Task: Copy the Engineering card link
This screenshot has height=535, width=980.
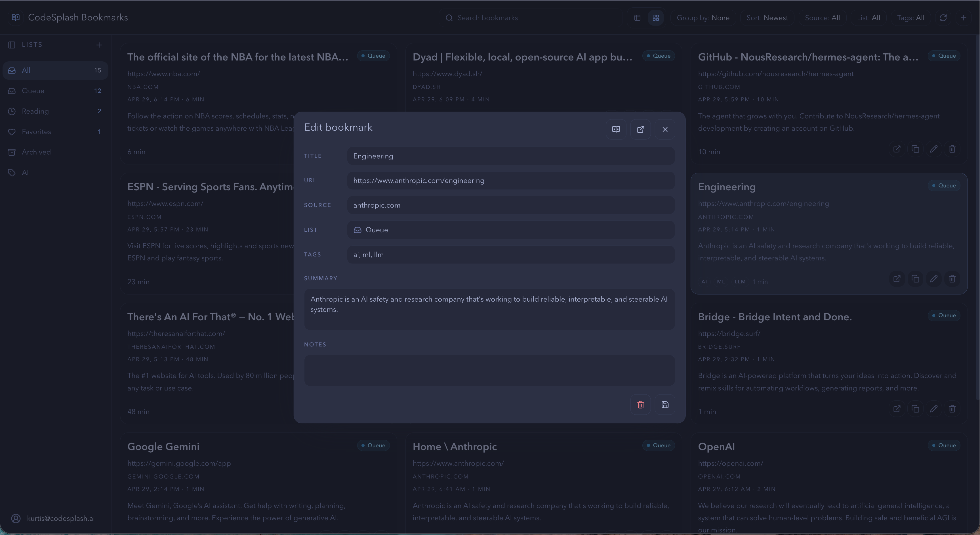Action: (915, 279)
